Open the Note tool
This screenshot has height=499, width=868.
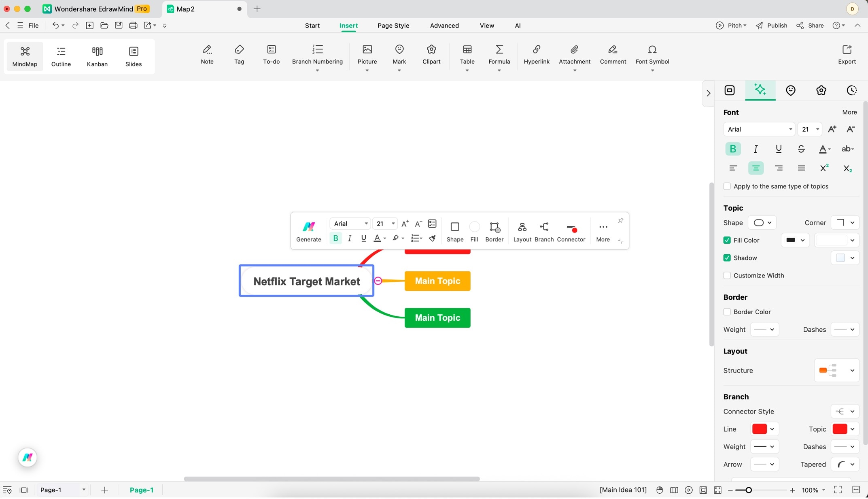207,54
